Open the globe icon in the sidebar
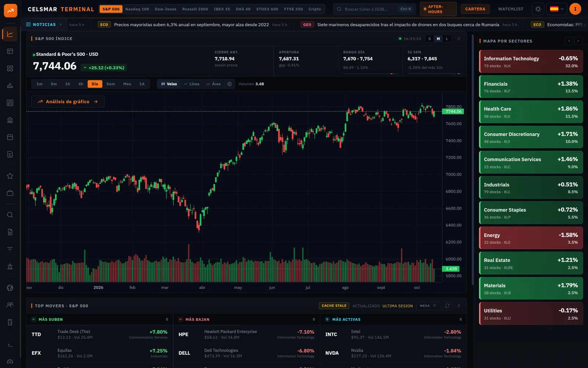Screen dimensions: 588x368 tap(10, 288)
